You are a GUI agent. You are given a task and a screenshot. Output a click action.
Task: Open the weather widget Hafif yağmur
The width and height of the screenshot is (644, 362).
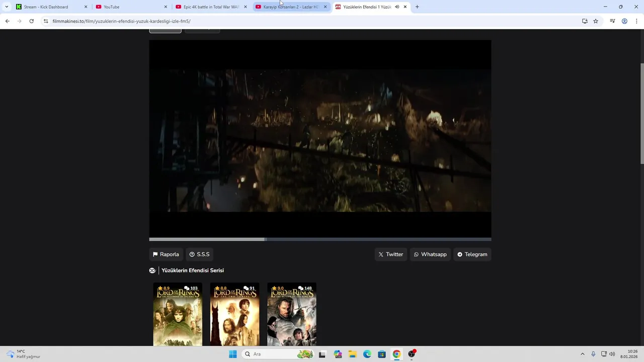pos(23,354)
